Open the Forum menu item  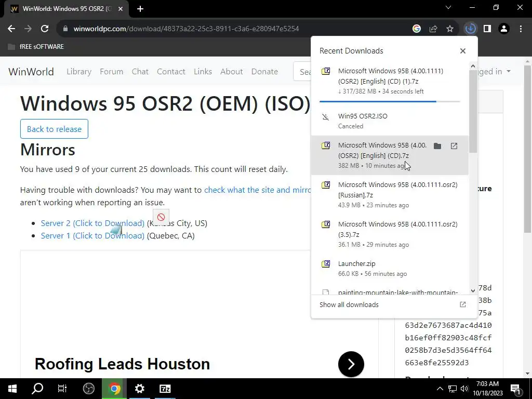point(111,72)
